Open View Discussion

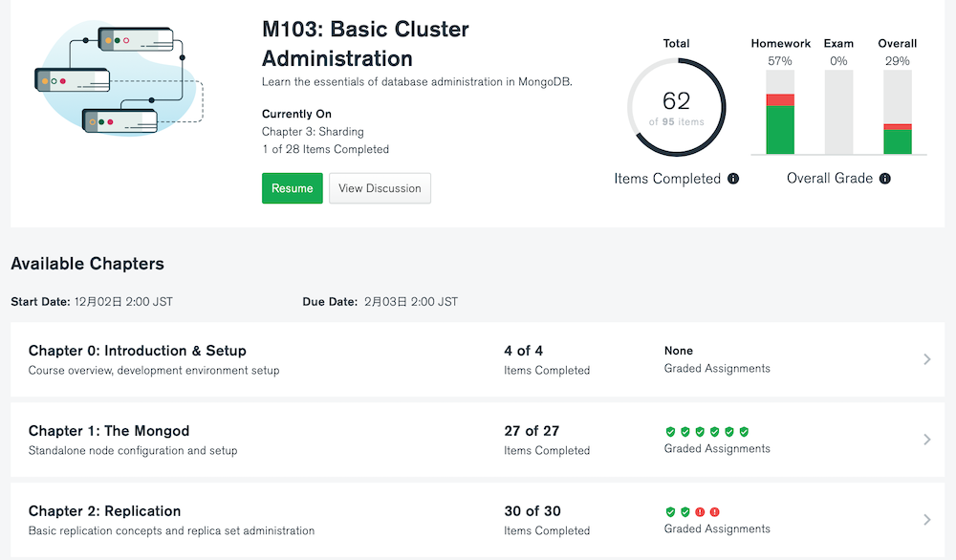pyautogui.click(x=380, y=188)
